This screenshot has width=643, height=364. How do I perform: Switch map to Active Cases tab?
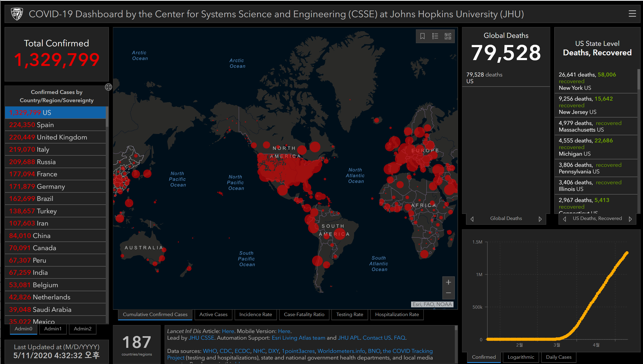coord(213,314)
